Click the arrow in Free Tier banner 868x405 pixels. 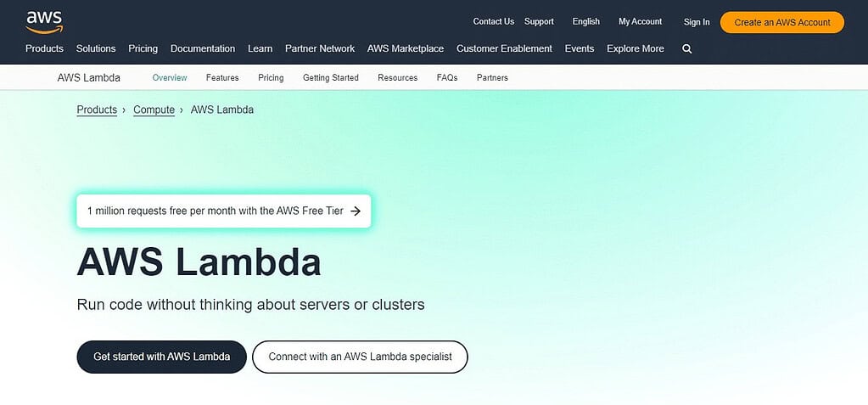tap(356, 211)
